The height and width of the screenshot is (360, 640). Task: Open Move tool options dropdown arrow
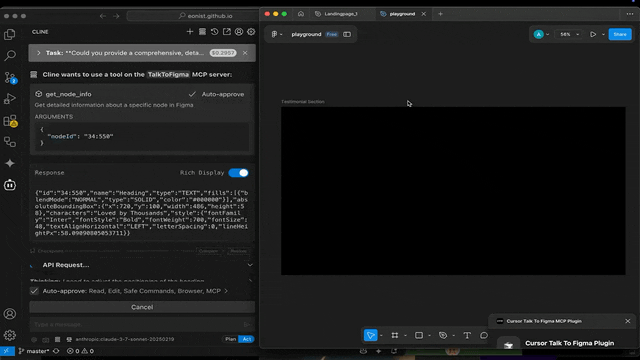381,336
